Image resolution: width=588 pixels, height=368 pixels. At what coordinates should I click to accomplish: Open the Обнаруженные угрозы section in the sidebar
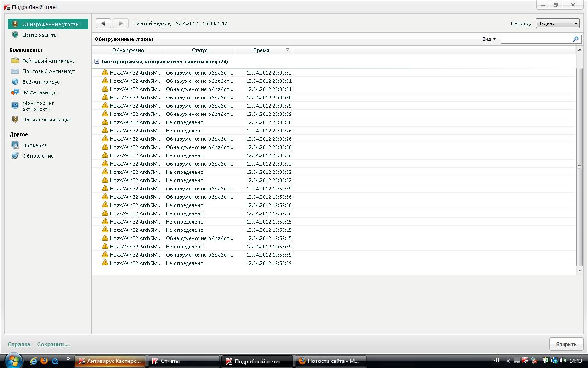pyautogui.click(x=48, y=24)
